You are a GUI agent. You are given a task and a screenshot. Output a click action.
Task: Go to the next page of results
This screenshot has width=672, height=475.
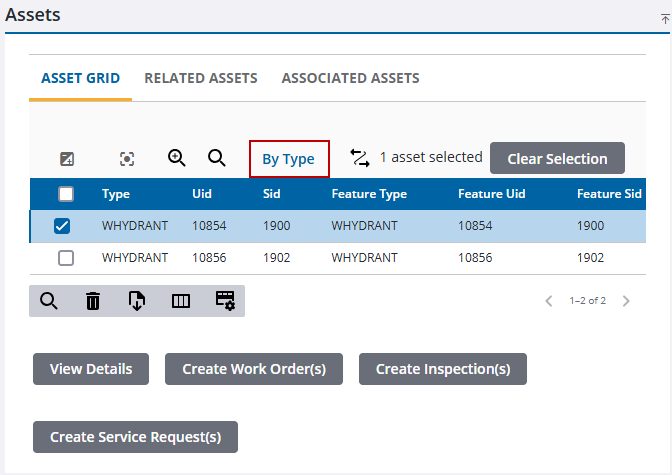click(x=626, y=301)
